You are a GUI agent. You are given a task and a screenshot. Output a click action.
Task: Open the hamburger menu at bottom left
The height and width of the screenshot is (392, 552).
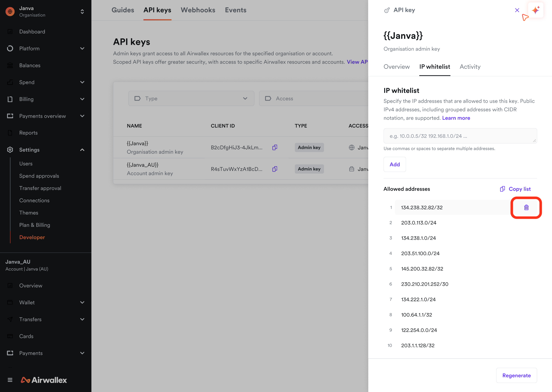(x=10, y=380)
